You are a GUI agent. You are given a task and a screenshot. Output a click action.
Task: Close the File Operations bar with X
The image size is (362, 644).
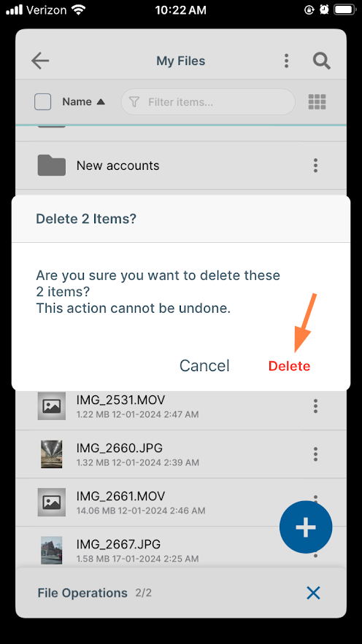tap(314, 593)
